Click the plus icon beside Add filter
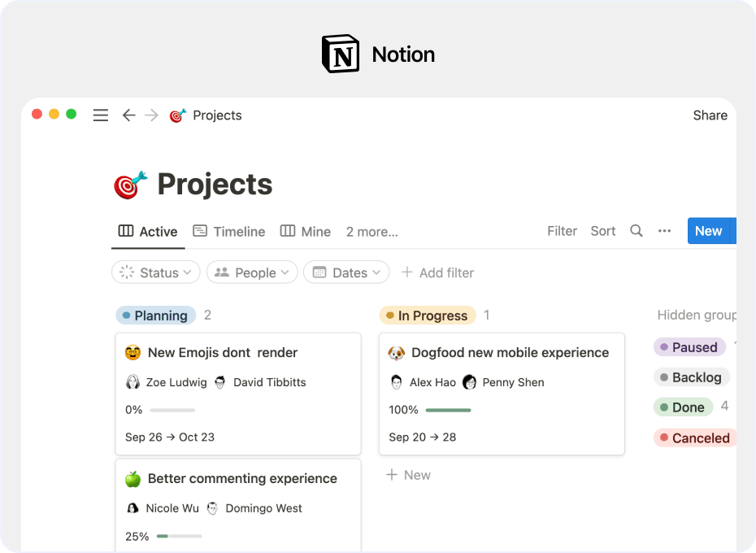This screenshot has width=756, height=553. pos(407,272)
